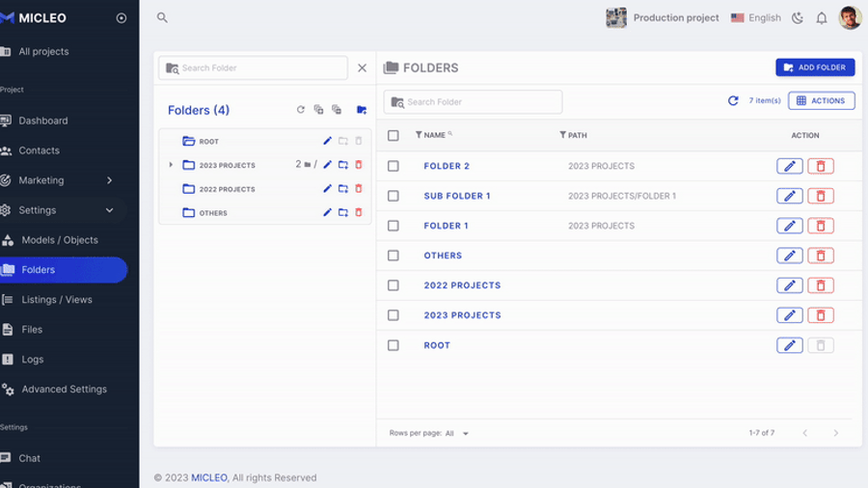
Task: Click expand all folders icon in tree header
Action: pos(318,110)
